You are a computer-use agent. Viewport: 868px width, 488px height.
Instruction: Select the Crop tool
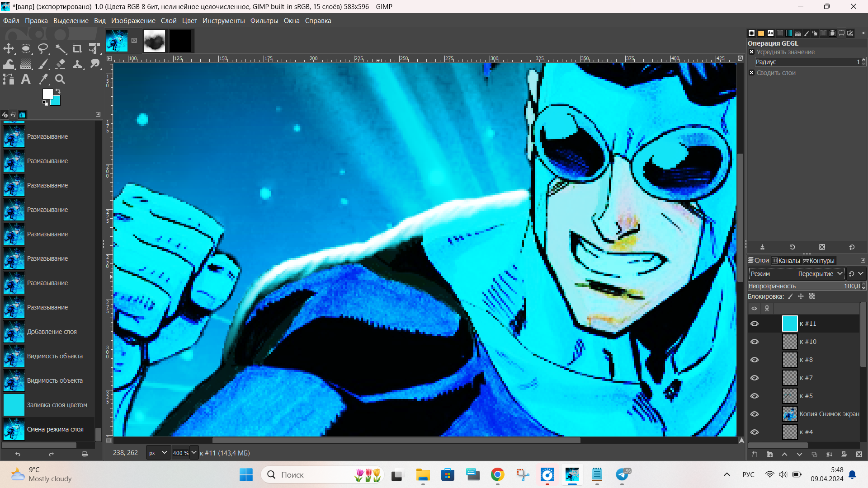77,49
